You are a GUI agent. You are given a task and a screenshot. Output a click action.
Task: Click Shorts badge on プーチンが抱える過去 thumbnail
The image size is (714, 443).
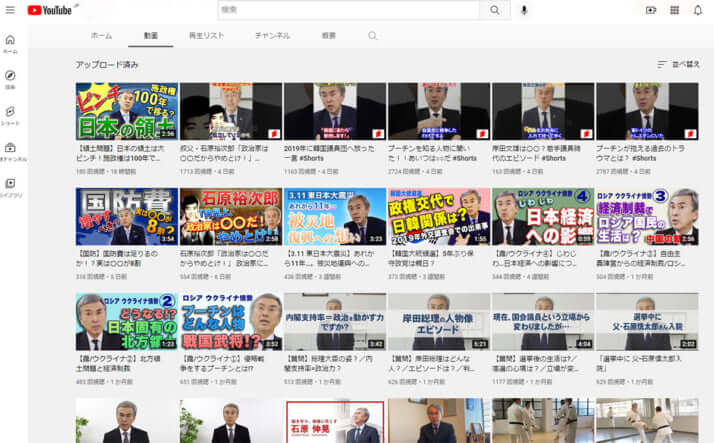pos(691,134)
